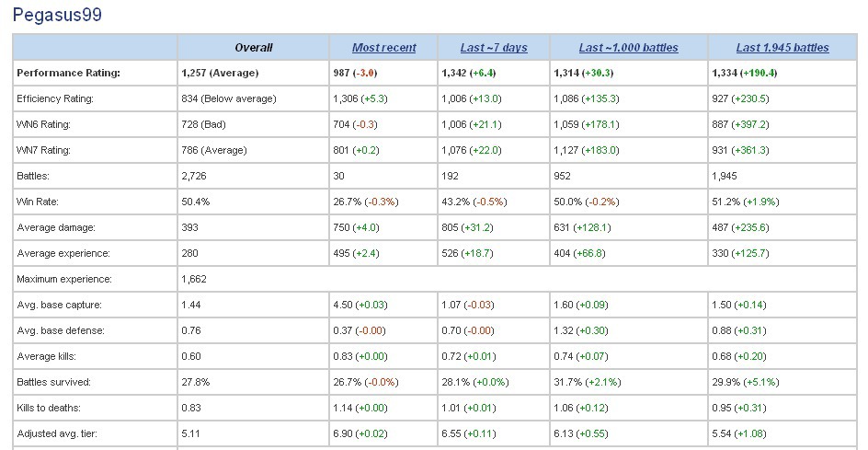Select the Overall column header
868x450 pixels.
pyautogui.click(x=253, y=48)
